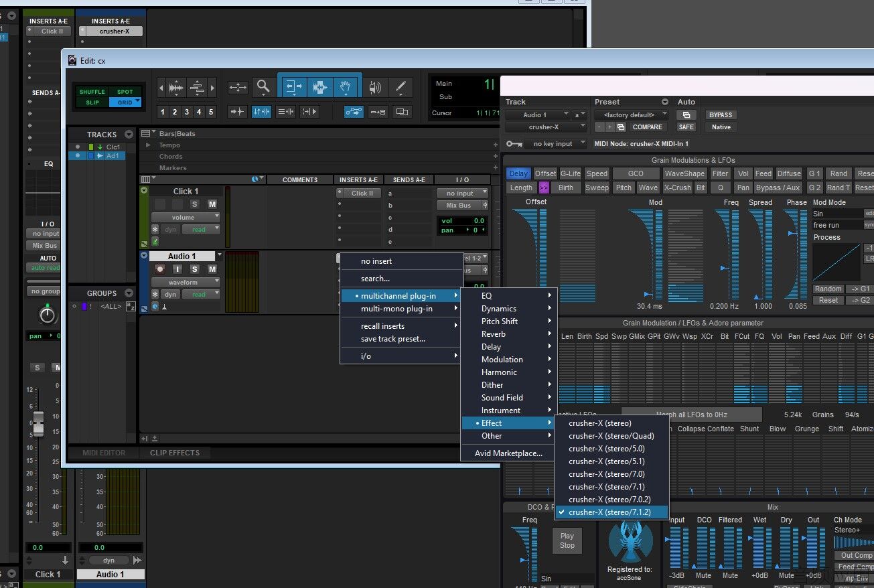Click the MIDI notes zoom icon
This screenshot has height=588, width=874.
[197, 87]
